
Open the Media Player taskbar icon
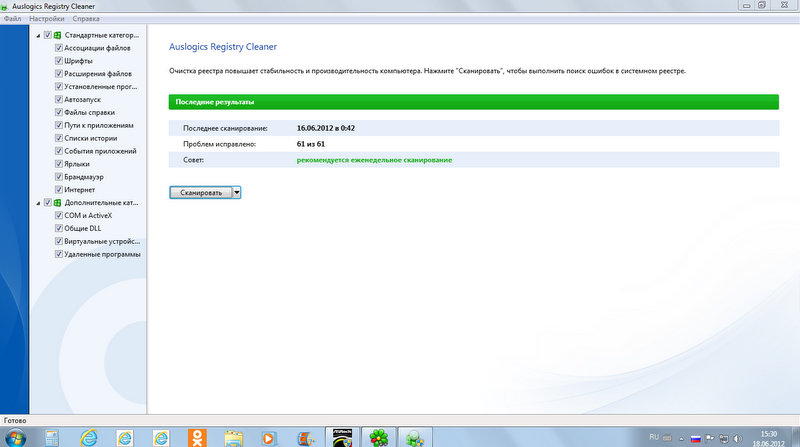click(x=269, y=438)
